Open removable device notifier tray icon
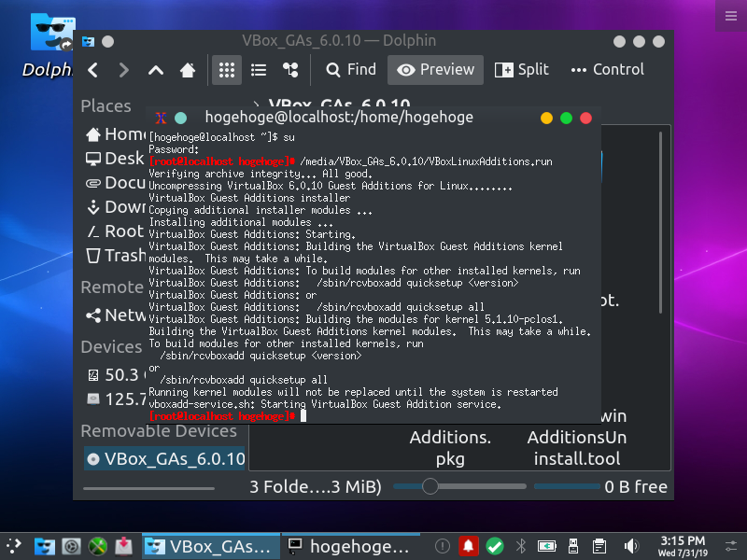 pyautogui.click(x=573, y=546)
